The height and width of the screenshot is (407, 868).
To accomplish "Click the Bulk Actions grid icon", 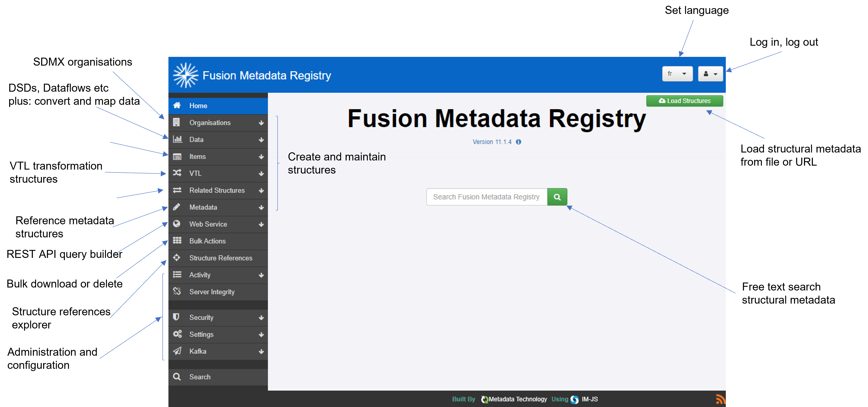I will click(177, 241).
